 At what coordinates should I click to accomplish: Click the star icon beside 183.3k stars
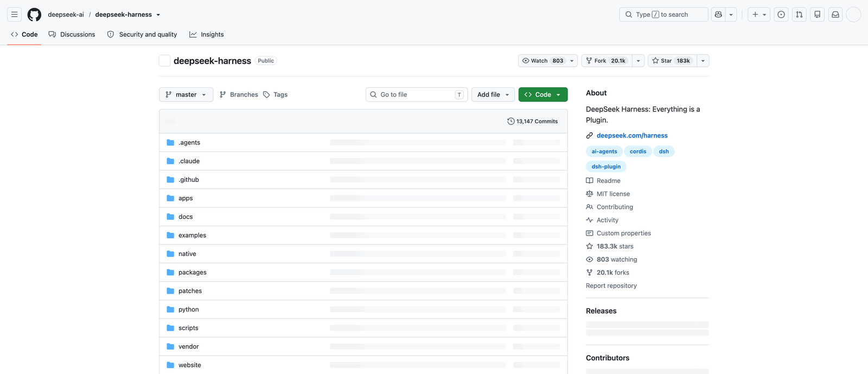click(590, 246)
